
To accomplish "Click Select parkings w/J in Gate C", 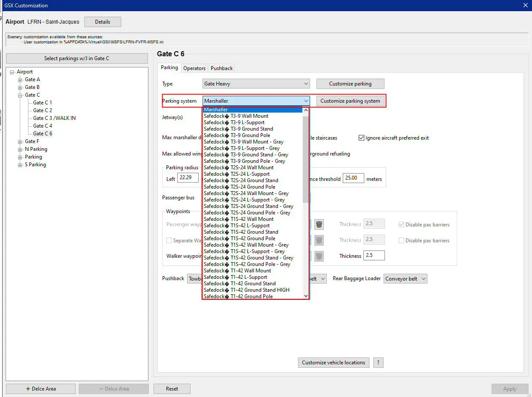I will 77,58.
